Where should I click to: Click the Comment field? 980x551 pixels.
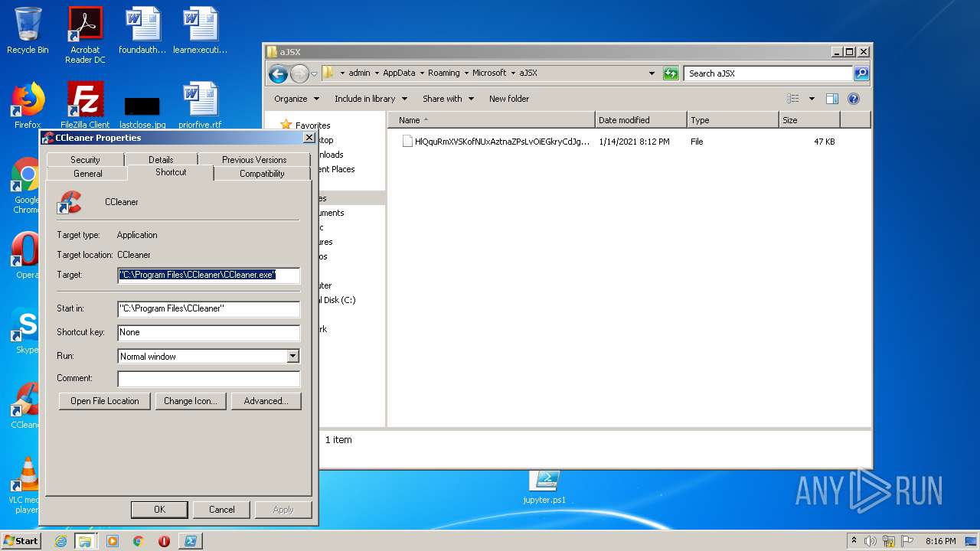pyautogui.click(x=208, y=379)
